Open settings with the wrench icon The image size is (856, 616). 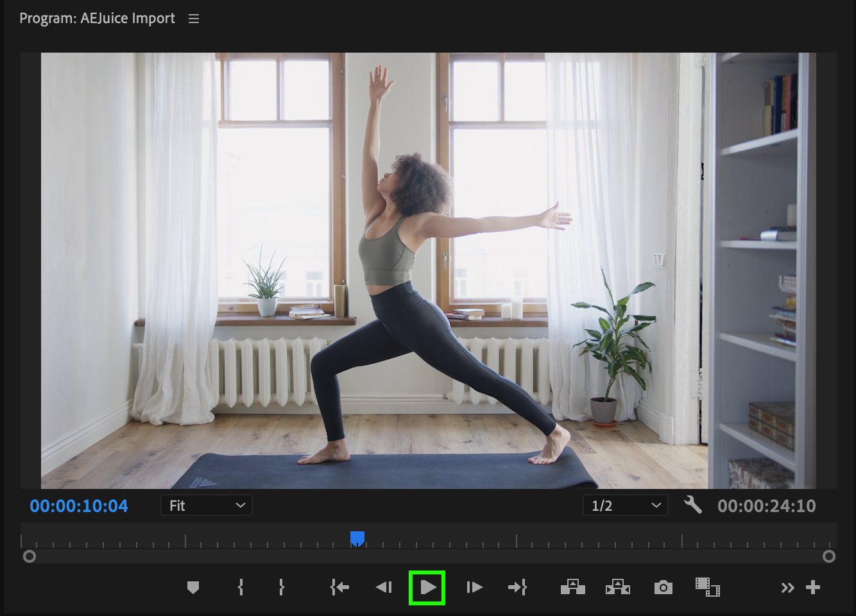(693, 505)
